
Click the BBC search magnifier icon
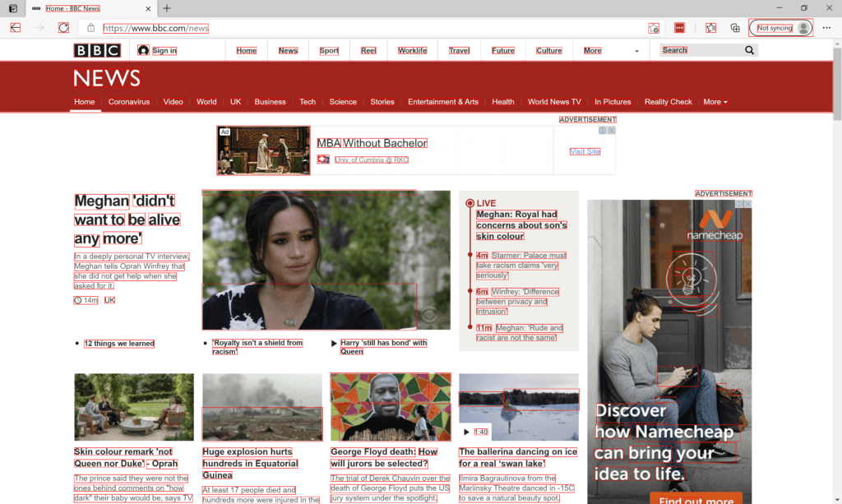749,50
